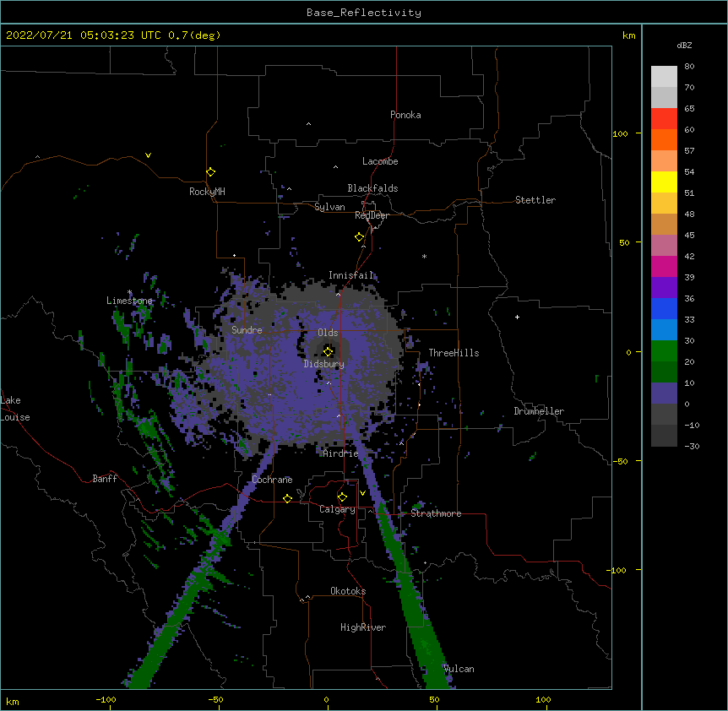Click the Didsbury town label

(324, 364)
